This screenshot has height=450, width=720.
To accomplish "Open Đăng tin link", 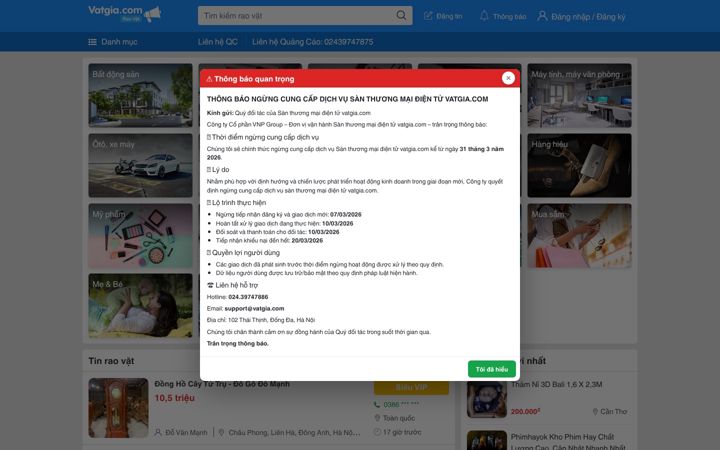I will tap(449, 16).
